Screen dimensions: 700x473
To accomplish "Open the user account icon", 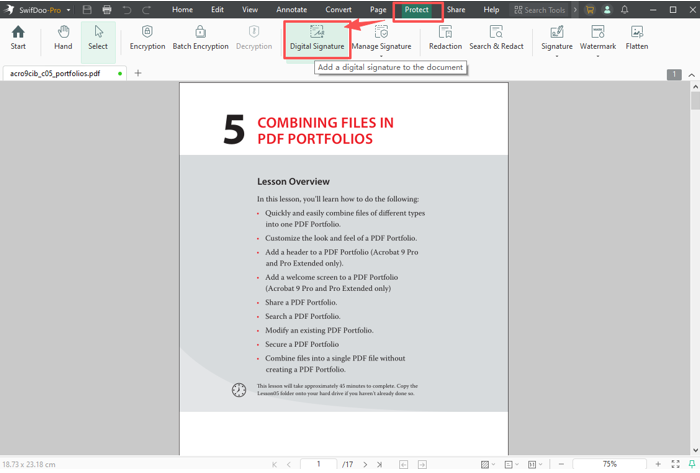I will click(x=607, y=9).
